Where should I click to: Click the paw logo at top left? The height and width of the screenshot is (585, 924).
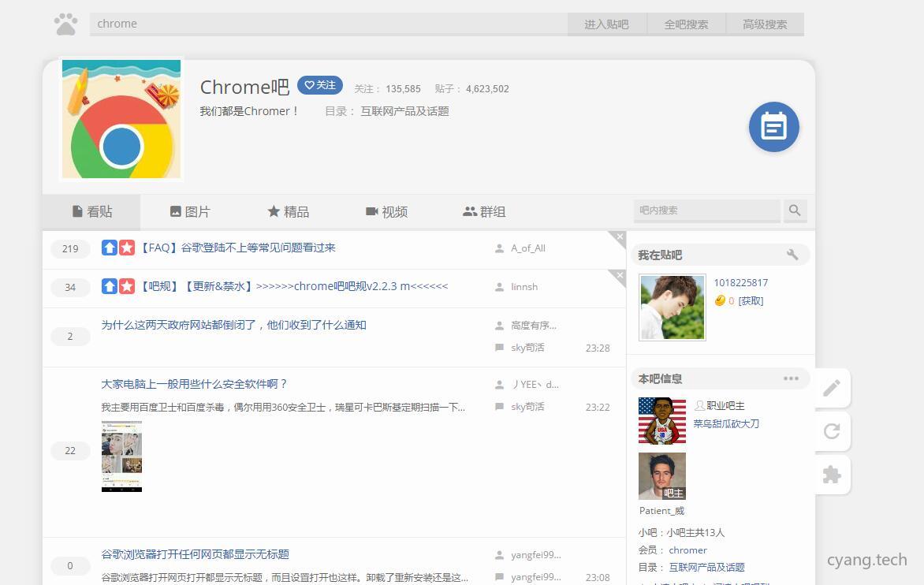pos(65,24)
